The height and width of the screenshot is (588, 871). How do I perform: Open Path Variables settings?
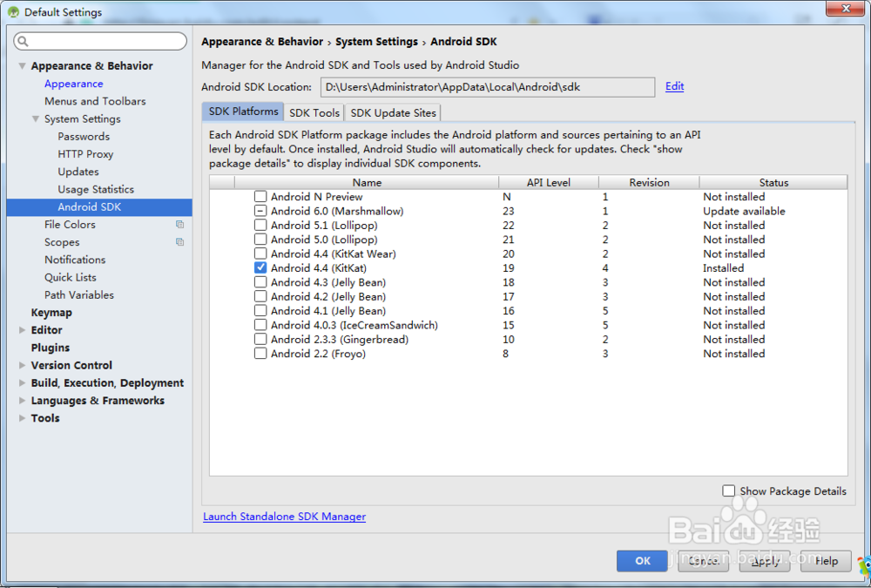tap(79, 295)
